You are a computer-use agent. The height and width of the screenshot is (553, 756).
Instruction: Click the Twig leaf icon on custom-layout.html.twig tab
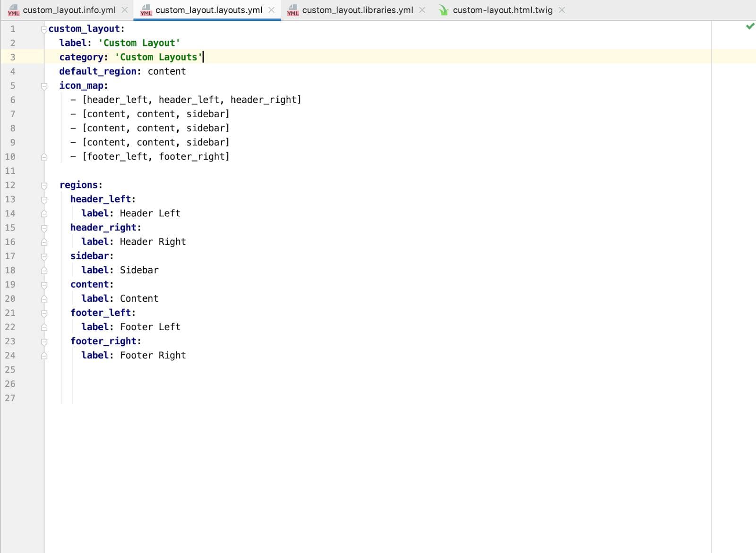(x=443, y=10)
